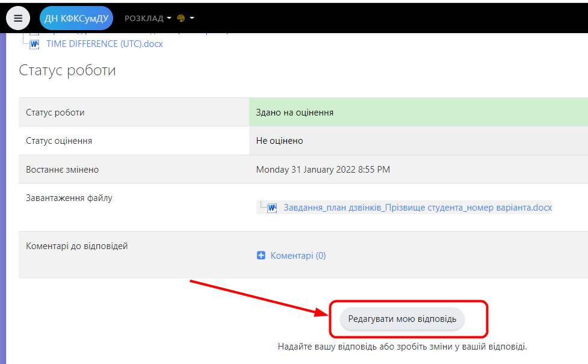Open the dropdown arrow next to palette icon
The height and width of the screenshot is (364, 588).
[x=192, y=18]
